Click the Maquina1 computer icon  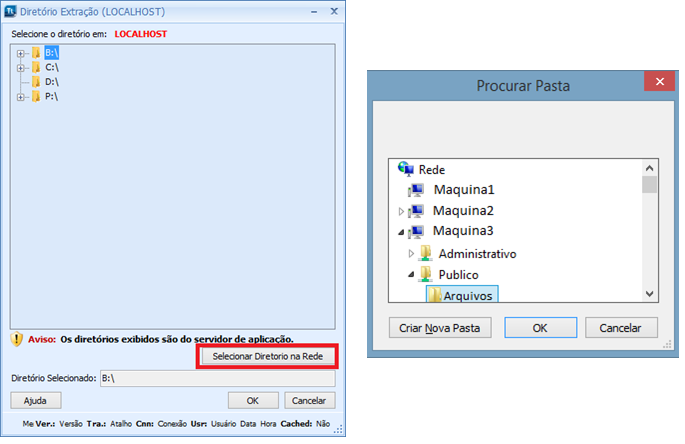[415, 190]
